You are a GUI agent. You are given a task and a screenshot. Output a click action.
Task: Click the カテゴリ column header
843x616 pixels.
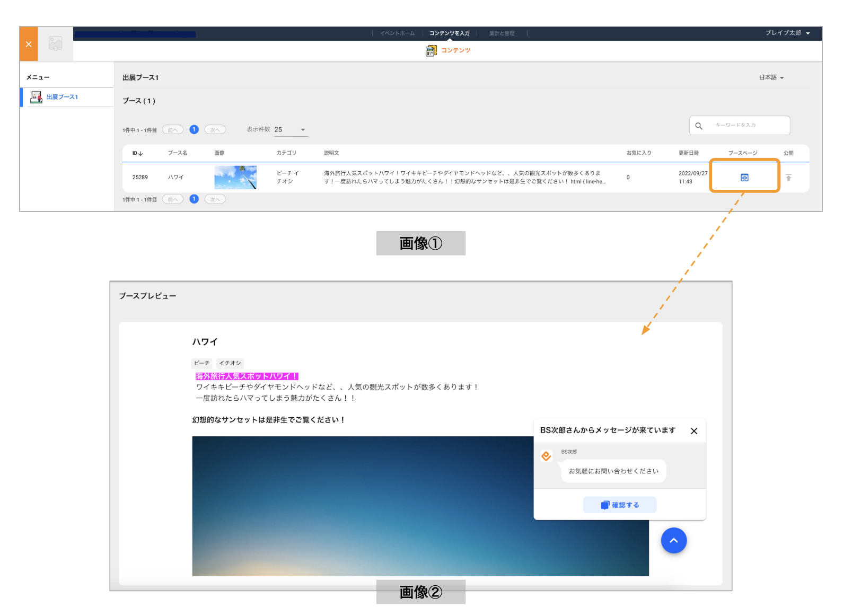coord(286,153)
